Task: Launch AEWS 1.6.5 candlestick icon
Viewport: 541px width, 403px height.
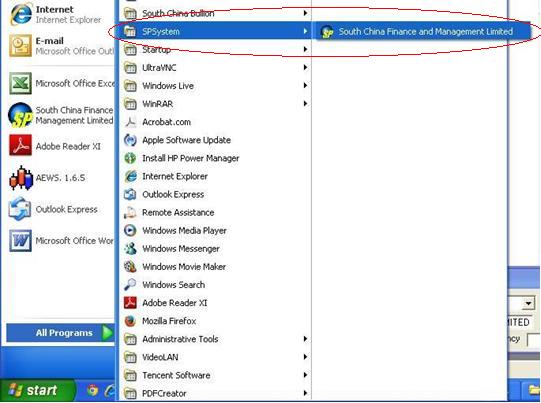Action: click(x=21, y=178)
